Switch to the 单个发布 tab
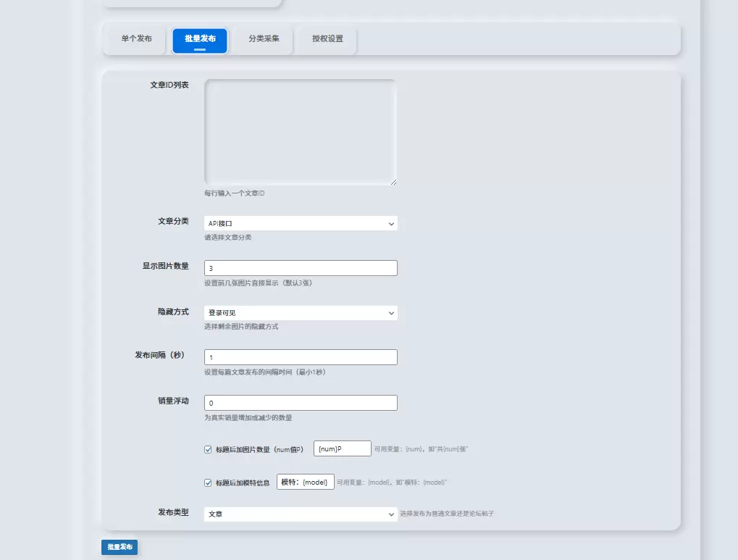Viewport: 738px width, 560px height. tap(136, 39)
